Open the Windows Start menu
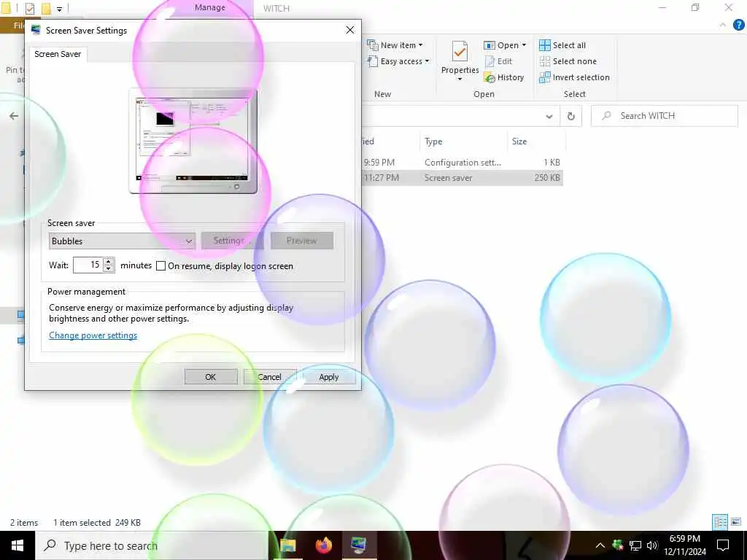Viewport: 747px width, 560px height. click(18, 545)
